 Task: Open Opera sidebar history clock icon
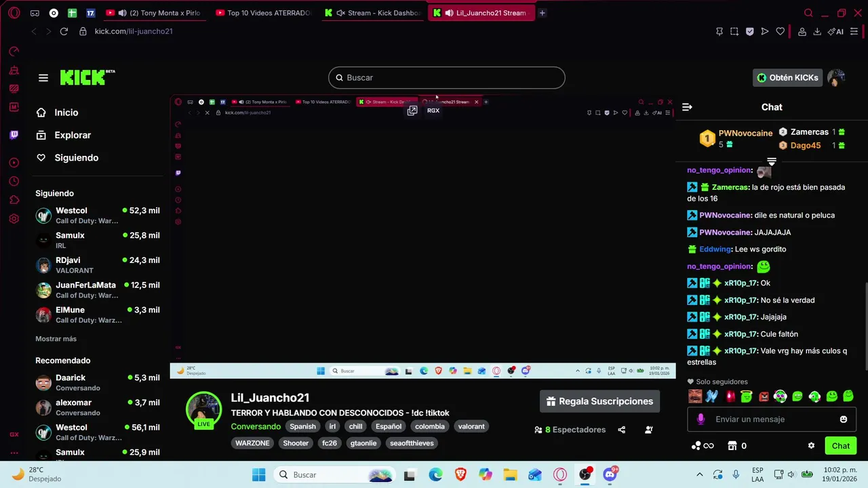[x=14, y=181]
